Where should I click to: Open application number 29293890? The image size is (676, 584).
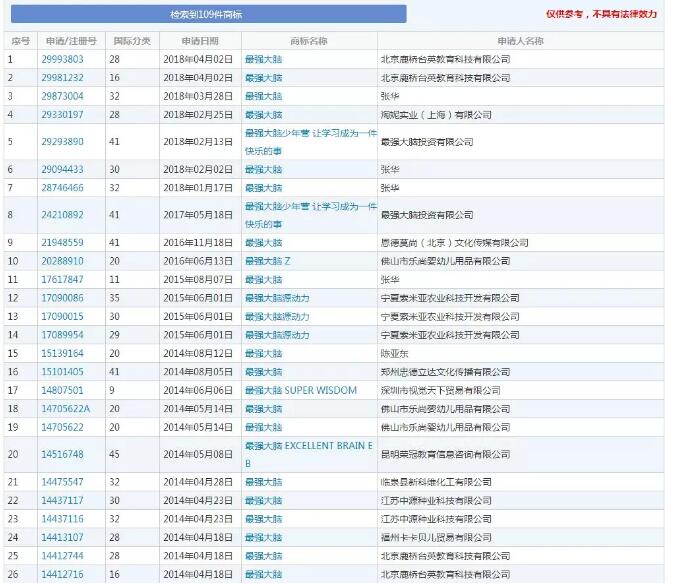tap(63, 142)
